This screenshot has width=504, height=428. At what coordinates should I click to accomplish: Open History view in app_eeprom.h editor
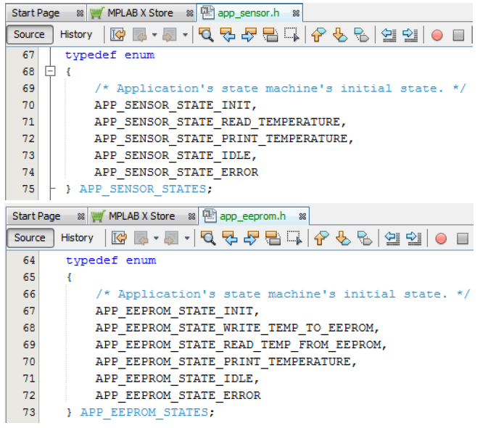click(x=77, y=238)
